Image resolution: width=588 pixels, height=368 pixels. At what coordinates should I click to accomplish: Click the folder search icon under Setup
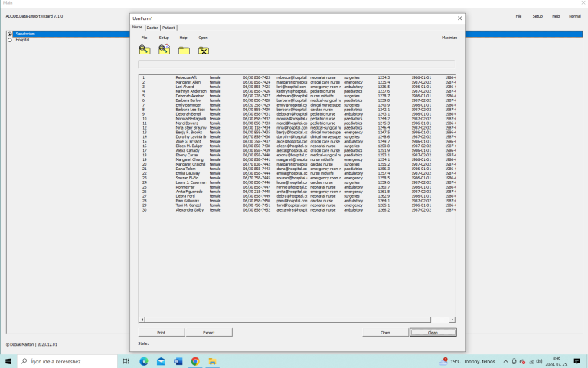pos(164,50)
